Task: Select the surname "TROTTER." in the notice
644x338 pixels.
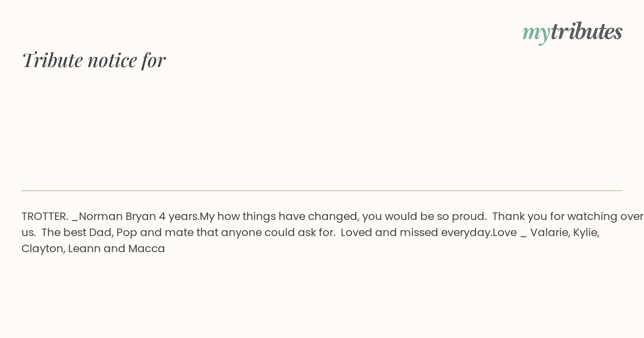Action: [x=45, y=216]
